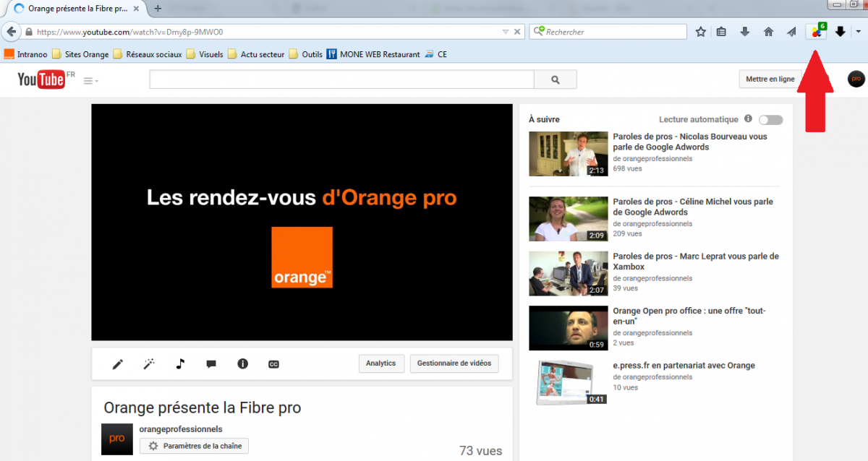This screenshot has height=461, width=868.
Task: Go back with the browser back arrow
Action: pyautogui.click(x=11, y=32)
